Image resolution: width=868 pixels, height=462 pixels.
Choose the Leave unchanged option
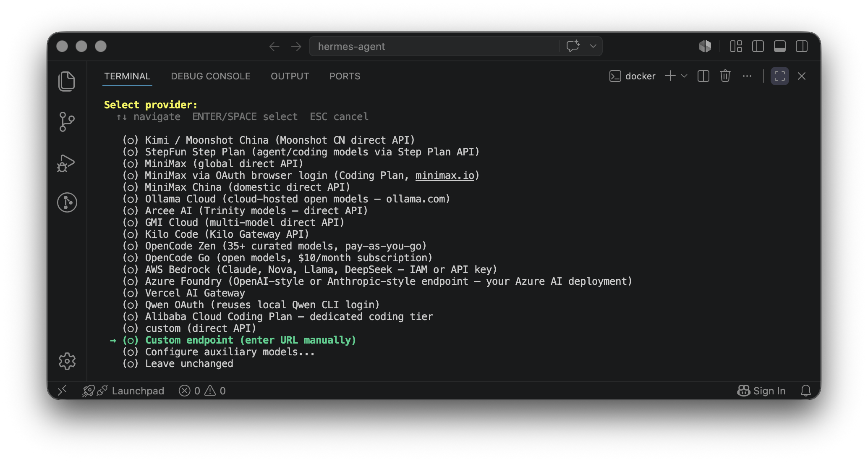178,364
